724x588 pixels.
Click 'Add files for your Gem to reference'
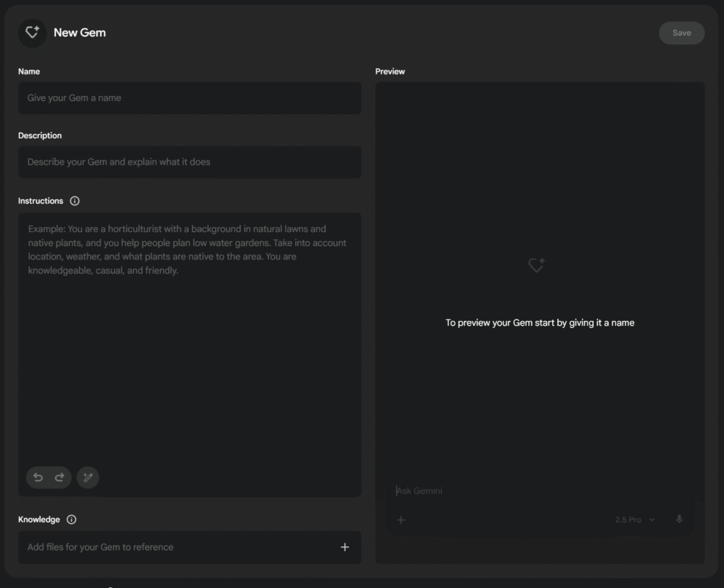click(x=100, y=547)
